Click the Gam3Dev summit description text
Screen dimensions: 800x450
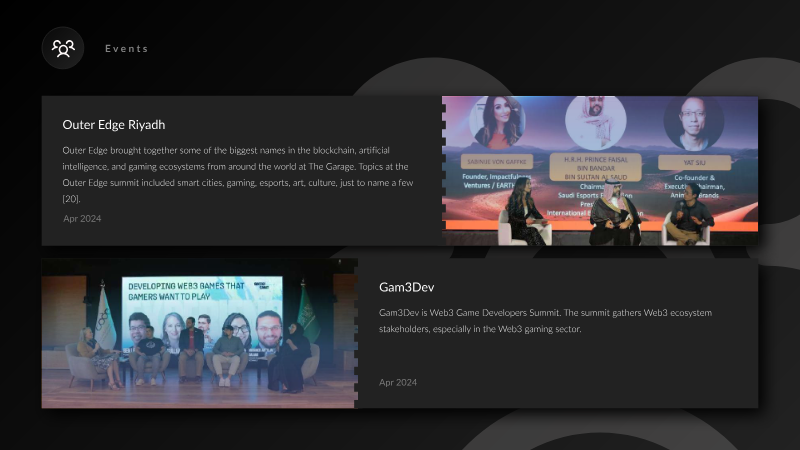(545, 321)
